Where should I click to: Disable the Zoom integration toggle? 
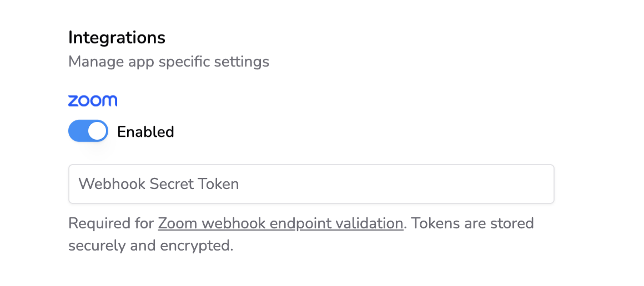88,131
